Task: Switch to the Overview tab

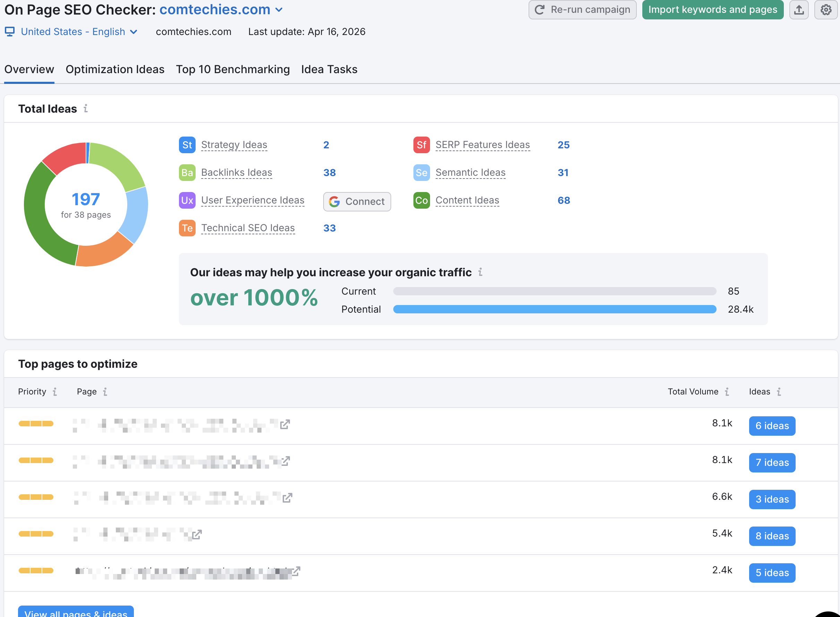Action: click(29, 69)
